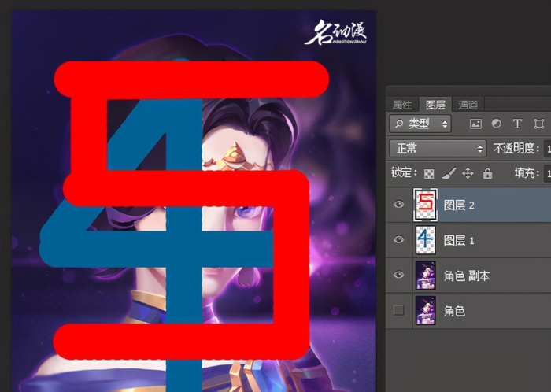This screenshot has height=392, width=551.
Task: Click the shape layer filter icon
Action: click(x=538, y=124)
